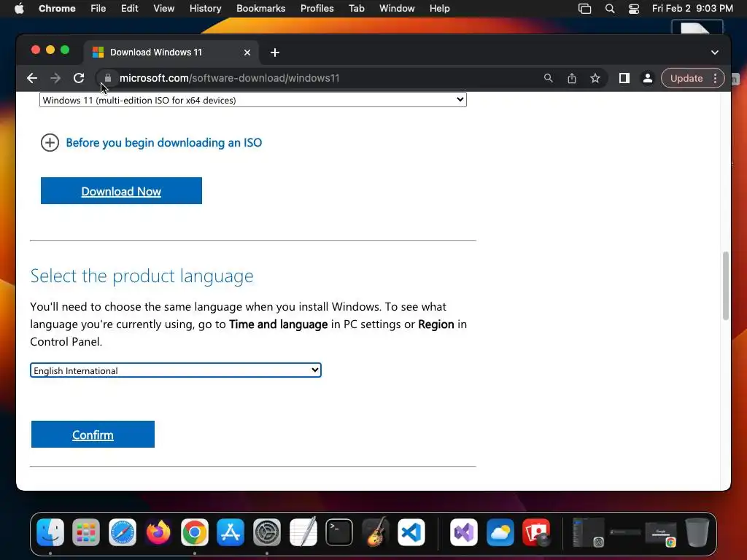Screen dimensions: 747x560
Task: Open the English International language dropdown
Action: click(176, 370)
